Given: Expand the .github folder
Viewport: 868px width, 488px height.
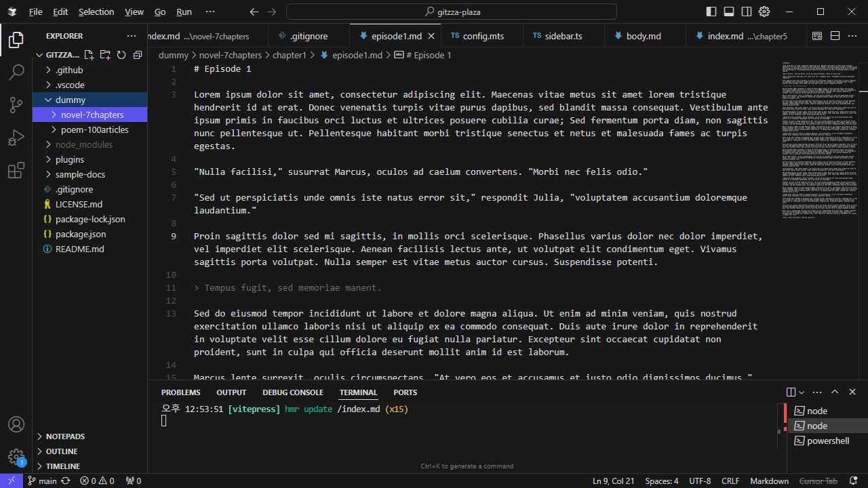Looking at the screenshot, I should tap(90, 70).
